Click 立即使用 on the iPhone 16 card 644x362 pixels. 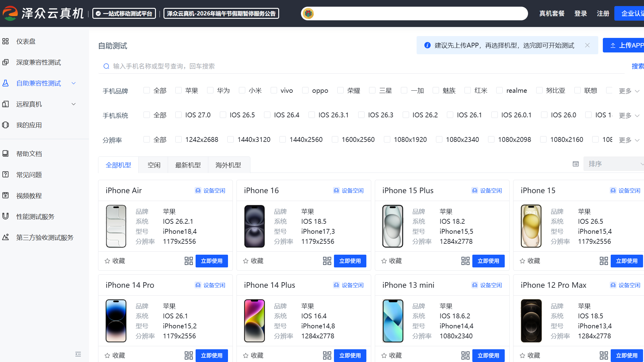tap(350, 261)
